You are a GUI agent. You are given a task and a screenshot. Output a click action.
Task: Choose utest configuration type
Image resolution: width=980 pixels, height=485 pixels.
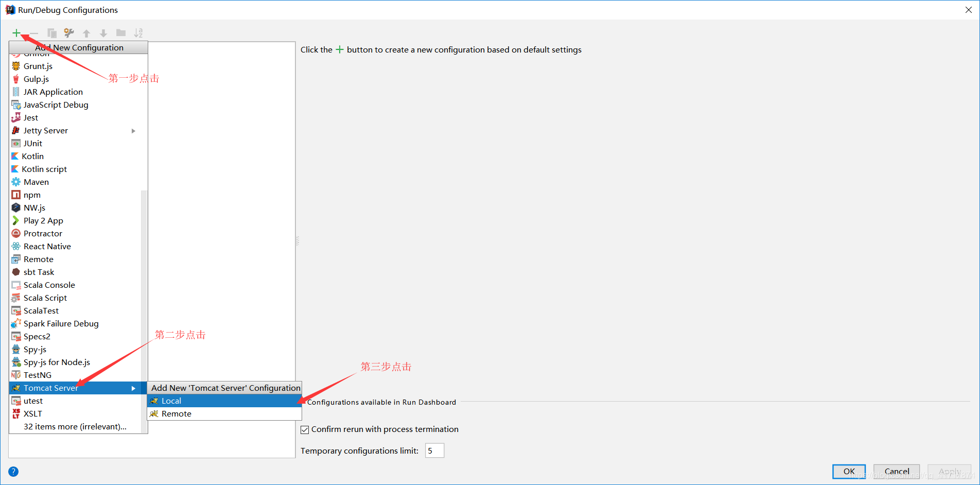(75, 401)
